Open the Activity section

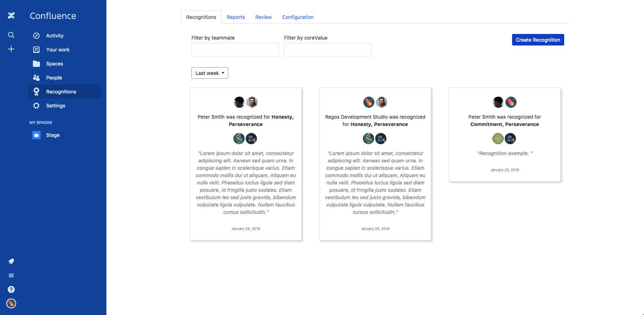pyautogui.click(x=55, y=35)
